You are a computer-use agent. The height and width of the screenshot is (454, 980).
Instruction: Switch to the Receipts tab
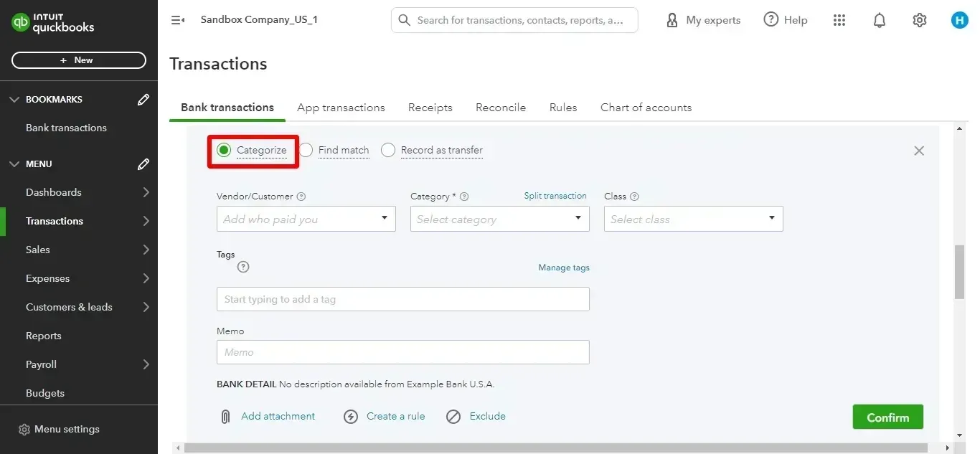pyautogui.click(x=430, y=108)
